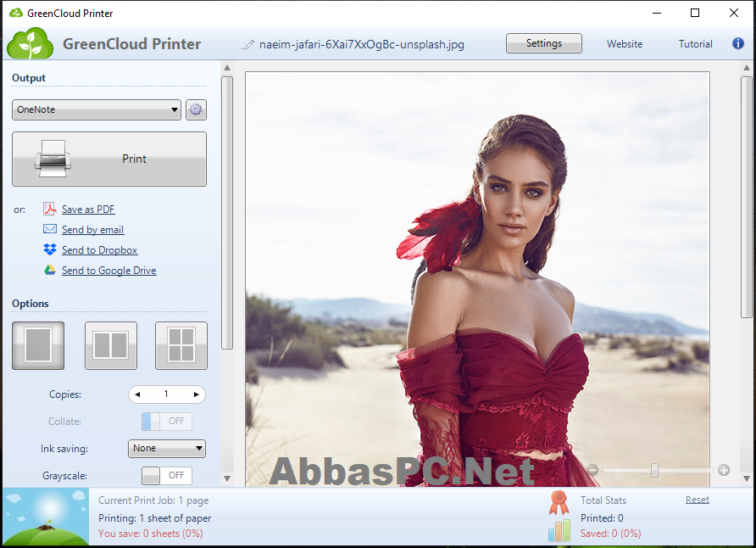Open the Website menu item
Image resolution: width=756 pixels, height=548 pixels.
tap(625, 44)
